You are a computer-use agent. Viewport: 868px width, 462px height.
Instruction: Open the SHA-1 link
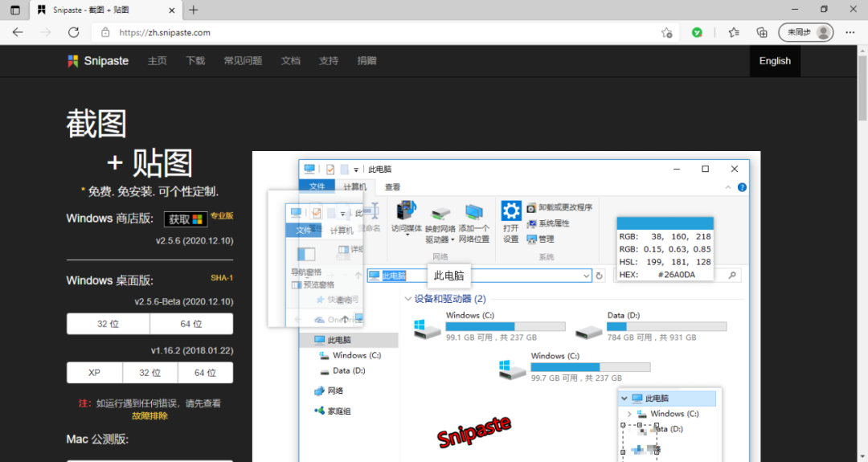pos(222,278)
